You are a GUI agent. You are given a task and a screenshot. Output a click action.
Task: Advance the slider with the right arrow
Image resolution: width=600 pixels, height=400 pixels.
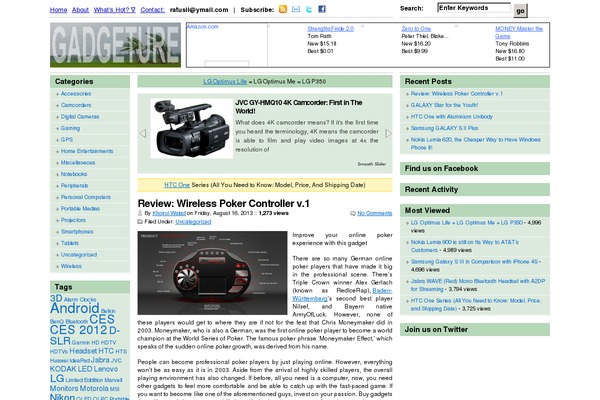coord(388,133)
